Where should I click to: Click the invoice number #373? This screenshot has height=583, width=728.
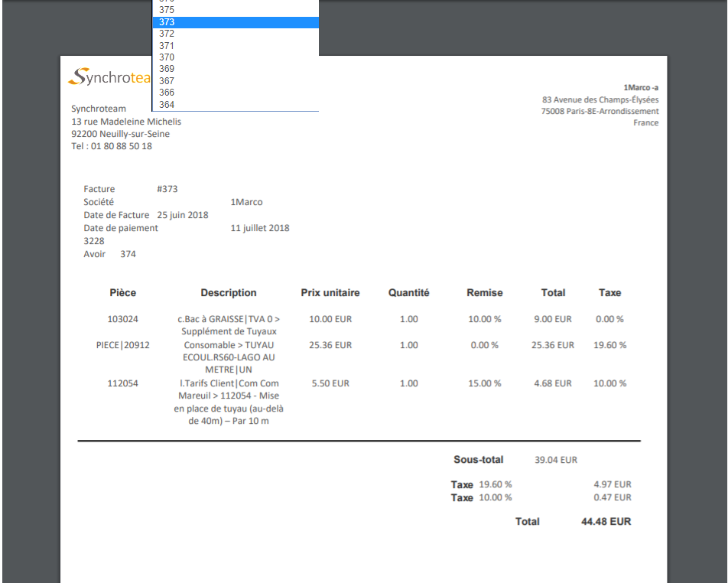(x=167, y=189)
